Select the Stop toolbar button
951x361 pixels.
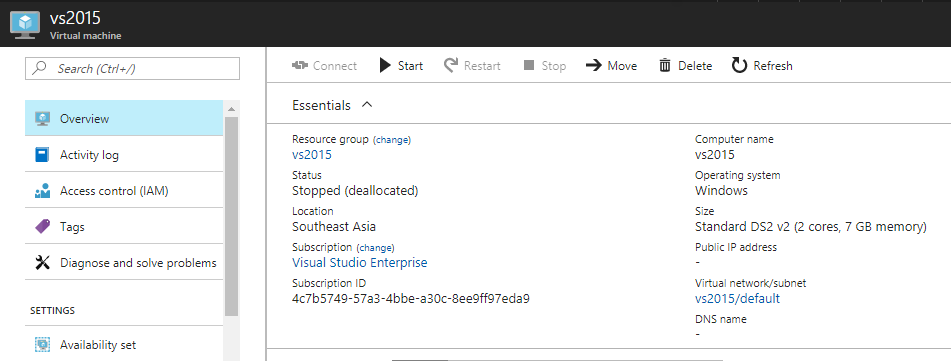click(x=545, y=66)
